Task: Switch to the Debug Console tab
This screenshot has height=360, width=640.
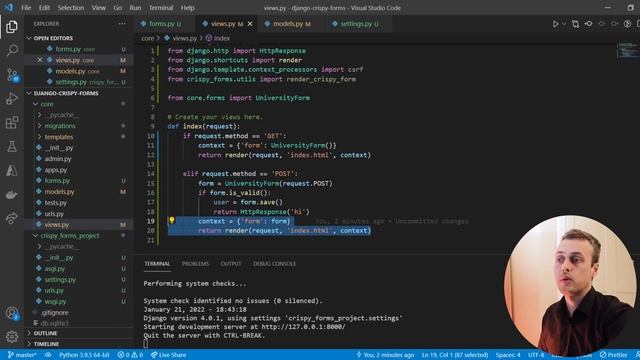Action: pos(274,264)
